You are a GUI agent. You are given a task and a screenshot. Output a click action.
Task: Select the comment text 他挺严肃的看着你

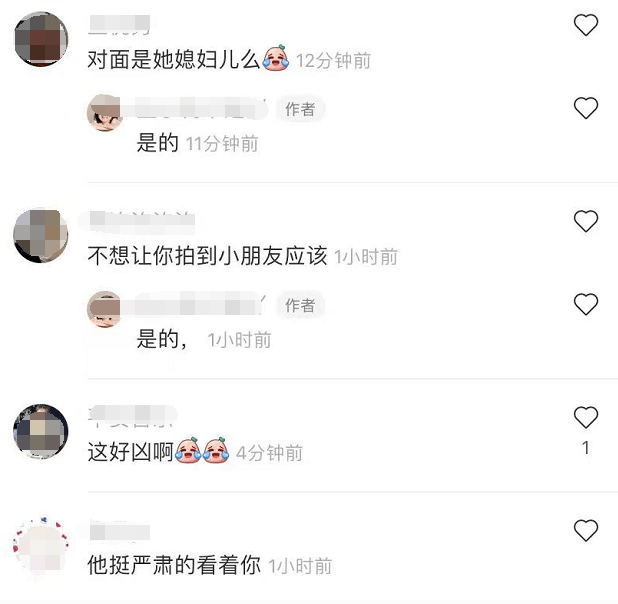[x=174, y=565]
